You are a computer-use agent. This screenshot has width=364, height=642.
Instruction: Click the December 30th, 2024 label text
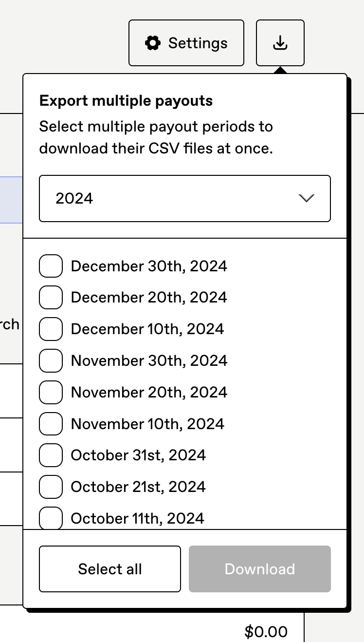click(149, 266)
